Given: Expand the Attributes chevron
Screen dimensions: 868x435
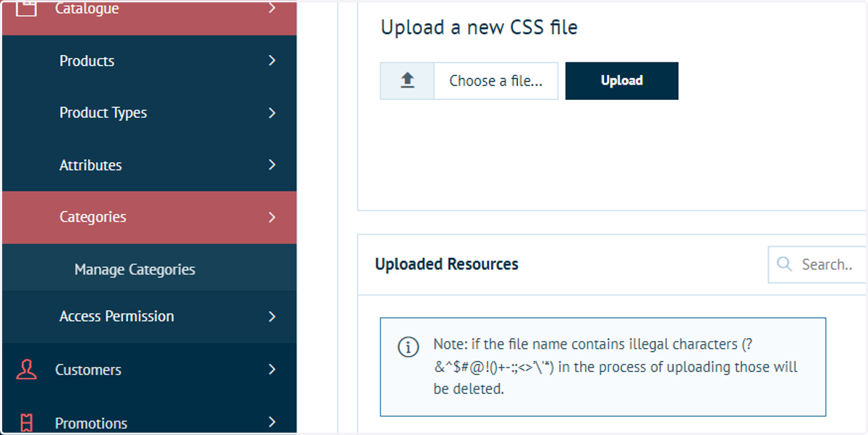Looking at the screenshot, I should [x=272, y=165].
